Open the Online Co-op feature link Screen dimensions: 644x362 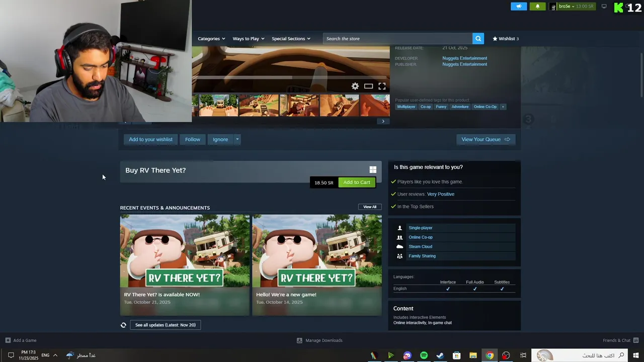coord(421,237)
